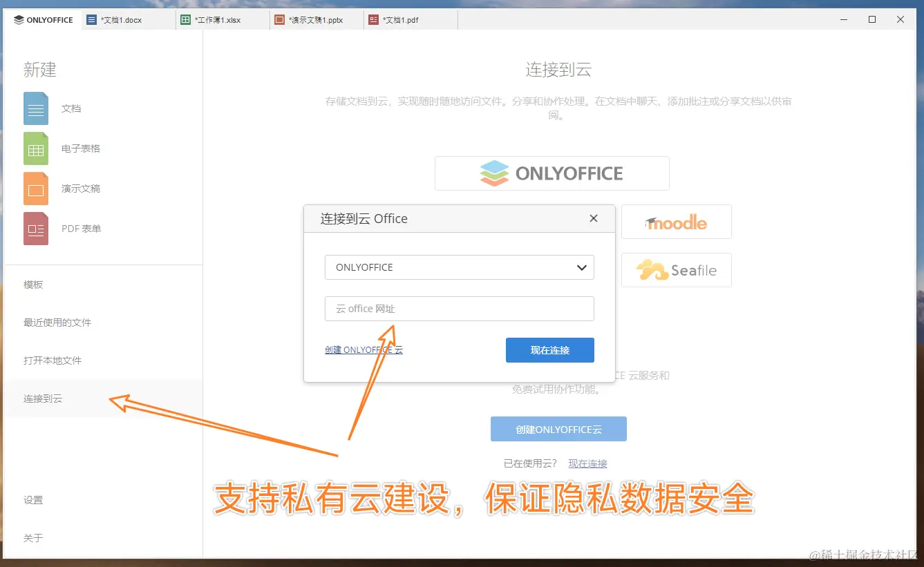Choose the ONLYOFFICE cloud provider logo
This screenshot has height=567, width=924.
tap(551, 173)
